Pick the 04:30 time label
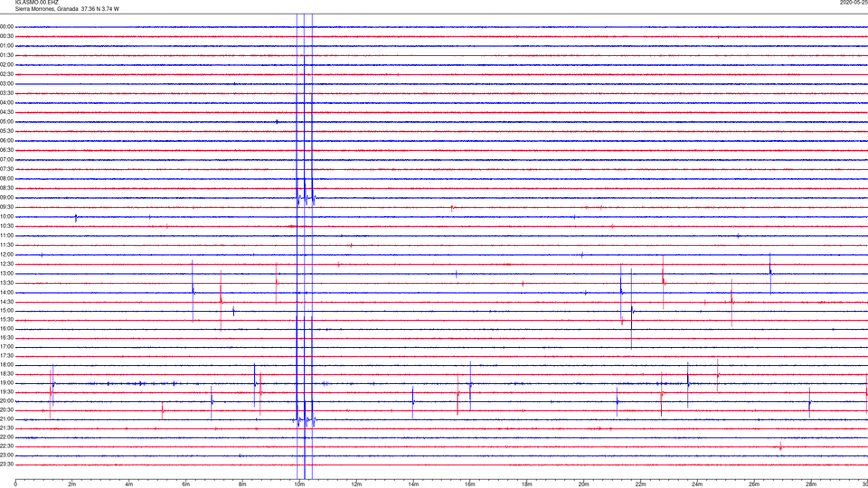Viewport: 868px width, 488px height. (6, 112)
